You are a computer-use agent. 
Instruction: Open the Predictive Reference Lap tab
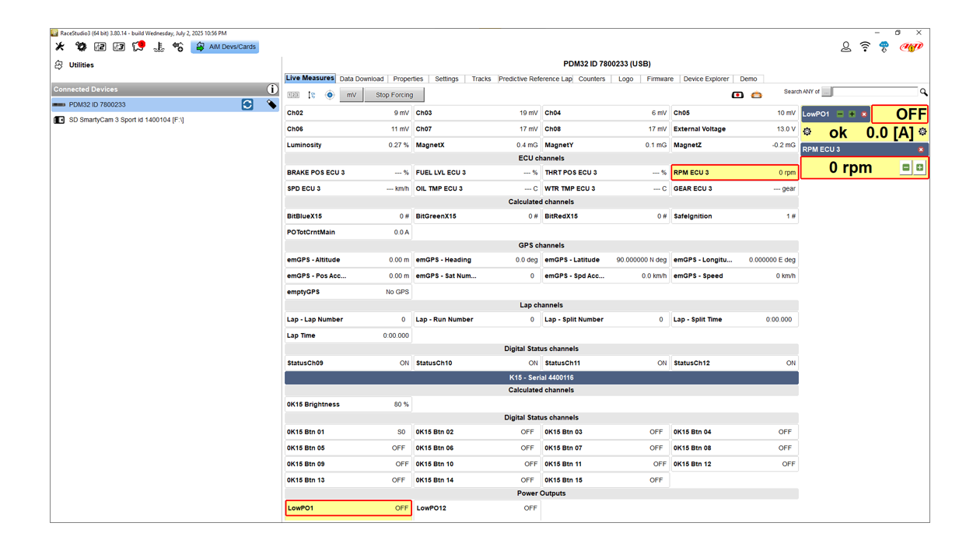[535, 79]
